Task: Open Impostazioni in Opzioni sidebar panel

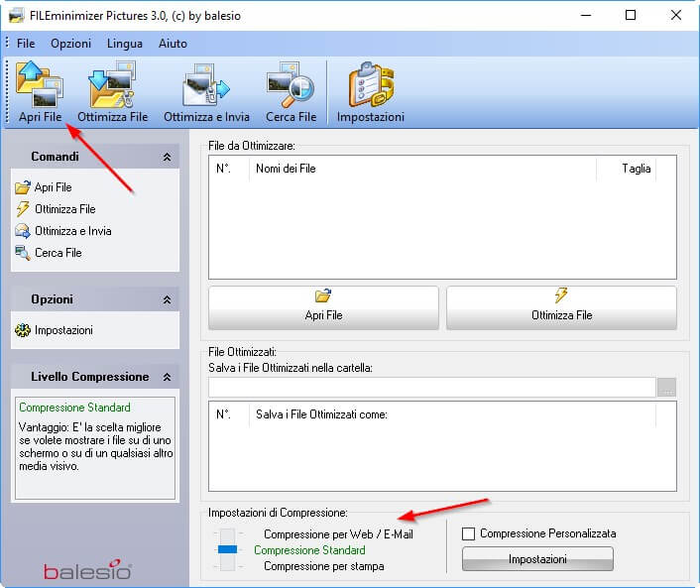Action: 54,330
